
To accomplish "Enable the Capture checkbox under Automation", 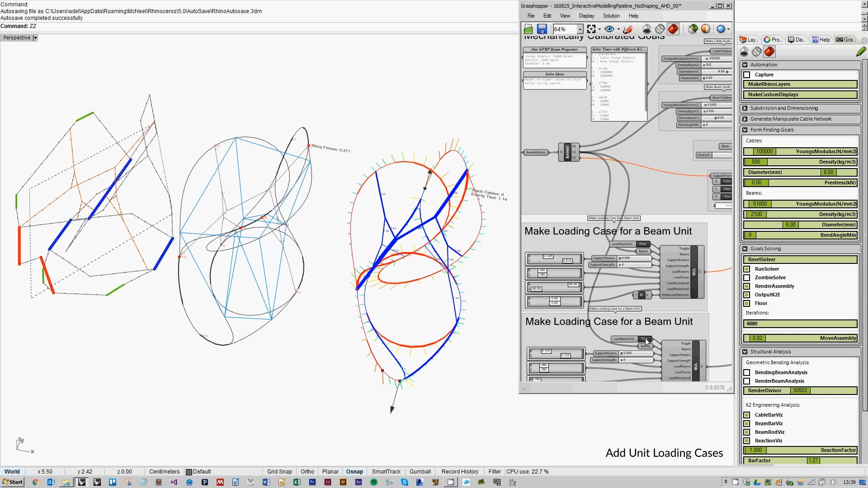I will coord(747,75).
